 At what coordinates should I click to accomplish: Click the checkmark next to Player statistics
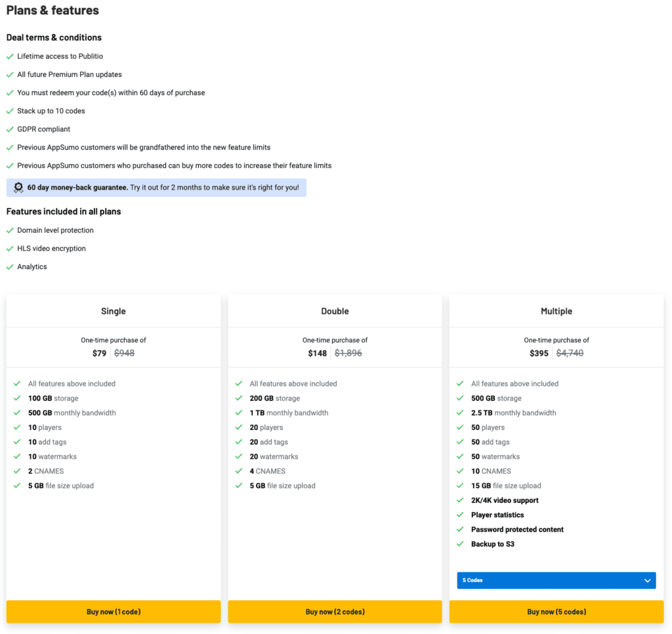click(460, 515)
